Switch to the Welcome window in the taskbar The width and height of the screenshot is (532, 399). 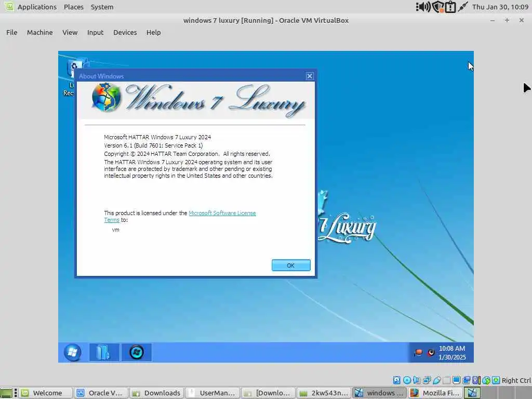[45, 393]
